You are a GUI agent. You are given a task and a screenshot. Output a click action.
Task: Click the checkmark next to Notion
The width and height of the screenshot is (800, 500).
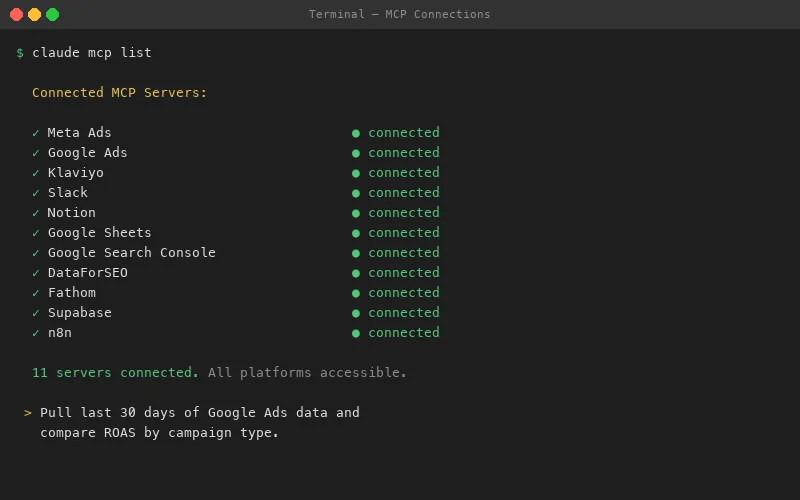[36, 213]
